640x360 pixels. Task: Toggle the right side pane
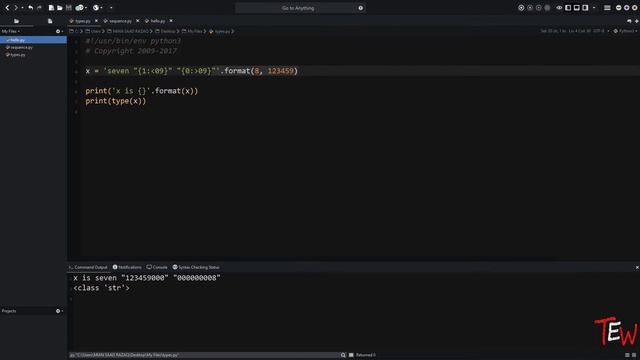pyautogui.click(x=585, y=8)
